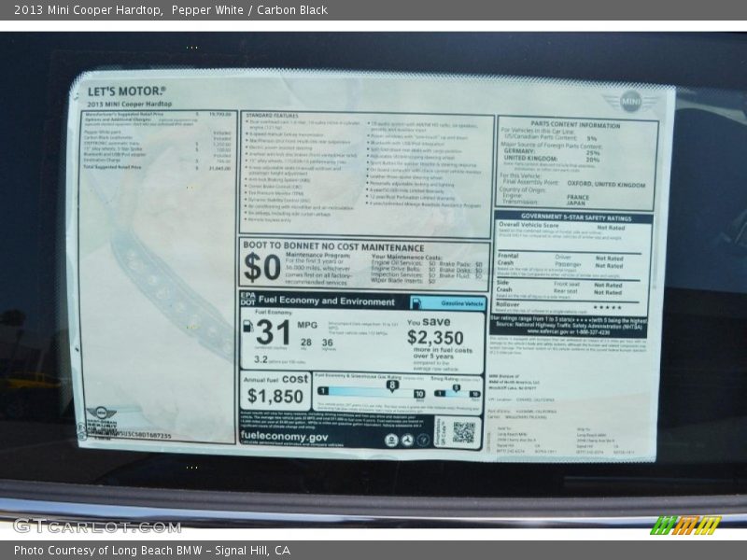Click the fueleconomy.gov link text
Viewport: 747px width, 560px height.
pos(284,436)
